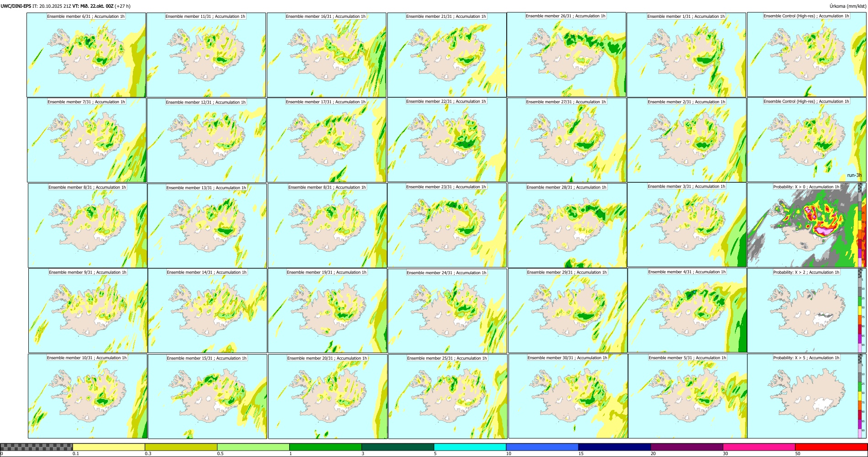Screen dimensions: 868x457
Task: Pick the Ensemble member 24/31 map panel
Action: tap(447, 311)
